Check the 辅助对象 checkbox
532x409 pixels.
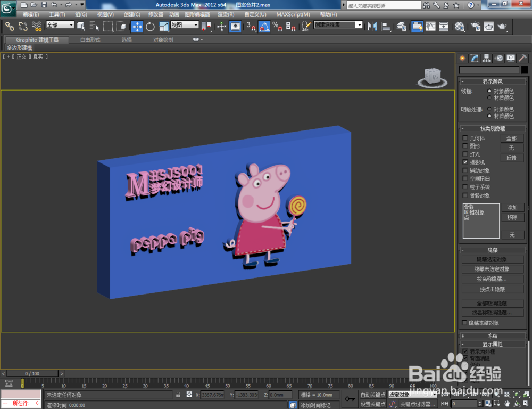click(x=465, y=170)
